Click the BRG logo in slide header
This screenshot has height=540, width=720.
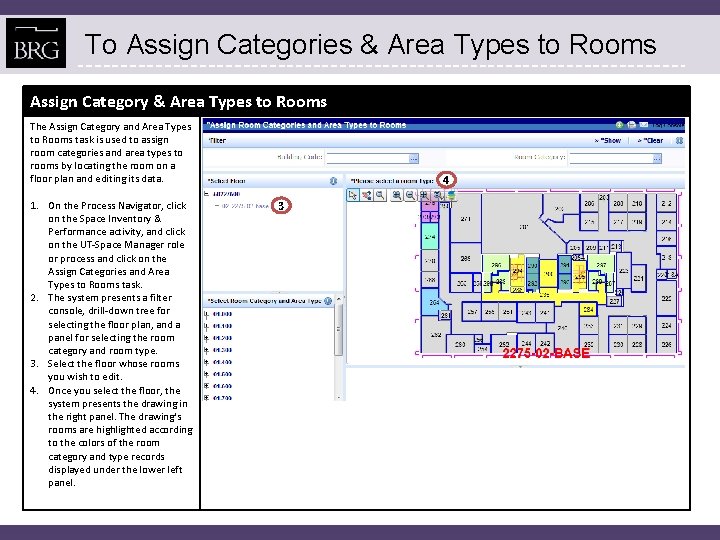[x=36, y=43]
